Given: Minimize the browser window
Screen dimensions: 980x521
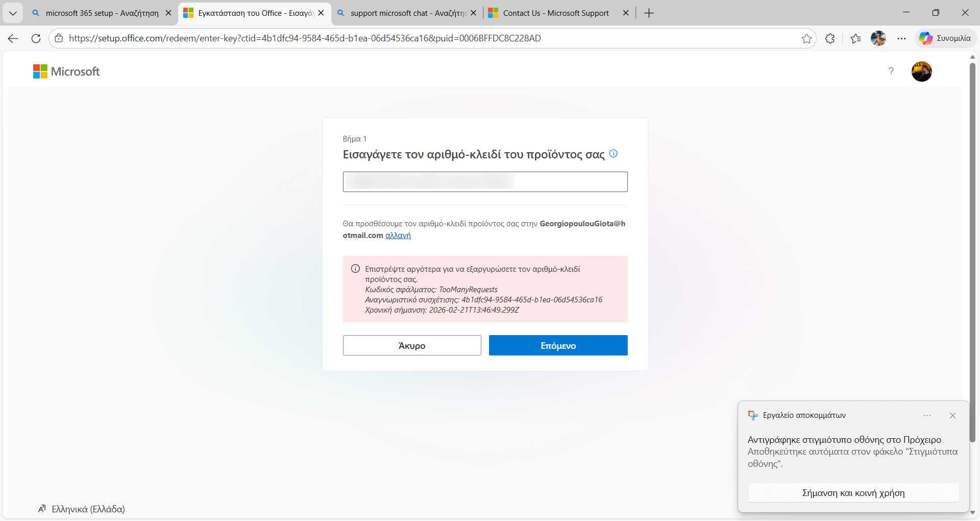Looking at the screenshot, I should coord(906,13).
